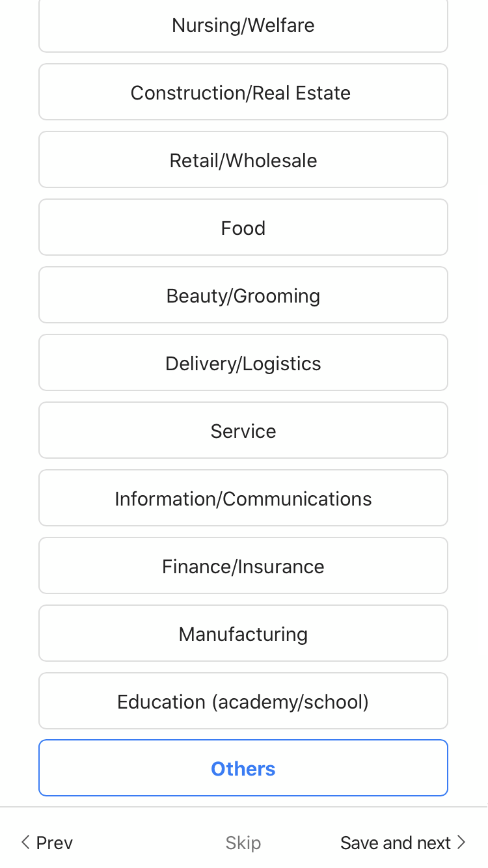488x868 pixels.
Task: Click the left chevron icon beside Prev
Action: click(x=25, y=843)
